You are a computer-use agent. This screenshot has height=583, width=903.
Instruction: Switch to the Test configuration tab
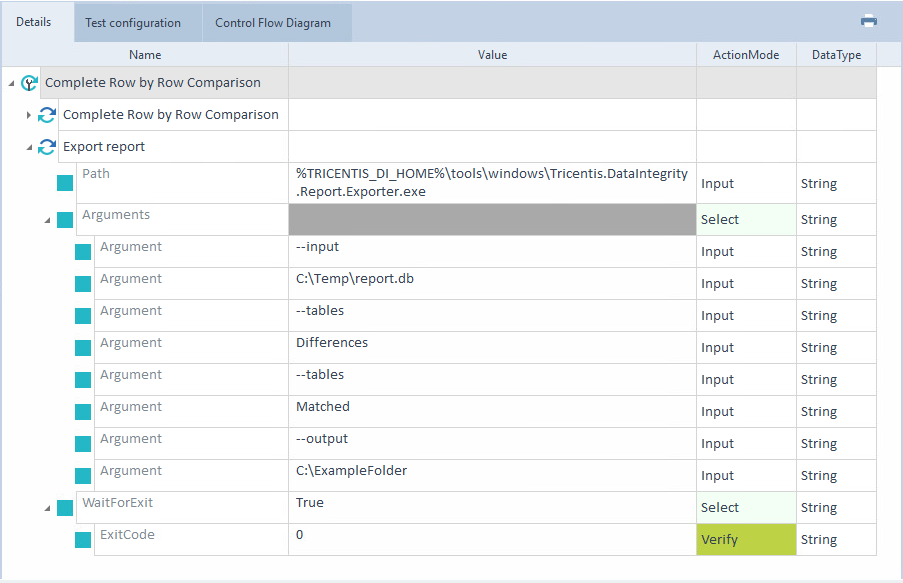tap(133, 22)
